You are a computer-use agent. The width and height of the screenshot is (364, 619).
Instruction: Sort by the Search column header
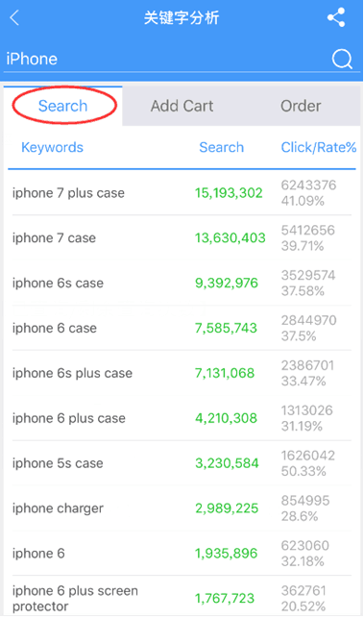221,147
